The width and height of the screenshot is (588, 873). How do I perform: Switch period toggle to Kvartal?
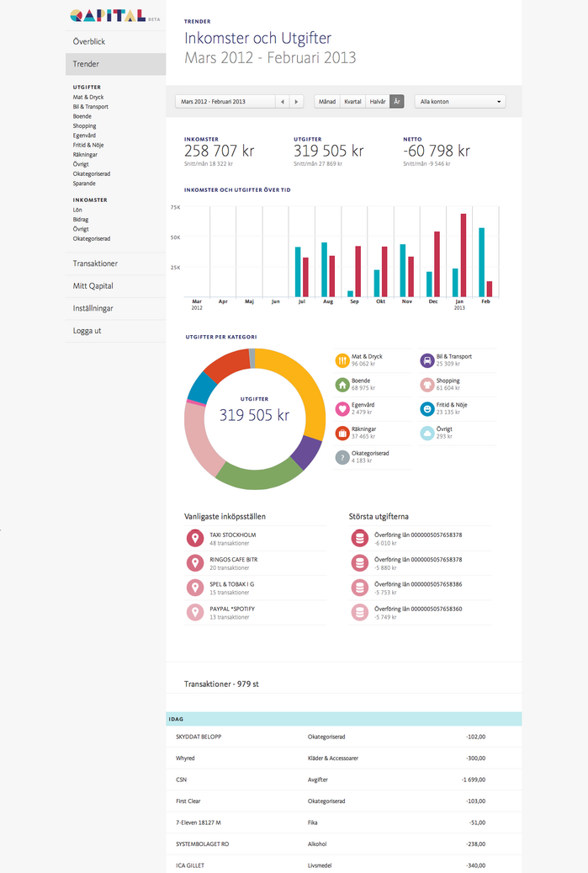(352, 101)
